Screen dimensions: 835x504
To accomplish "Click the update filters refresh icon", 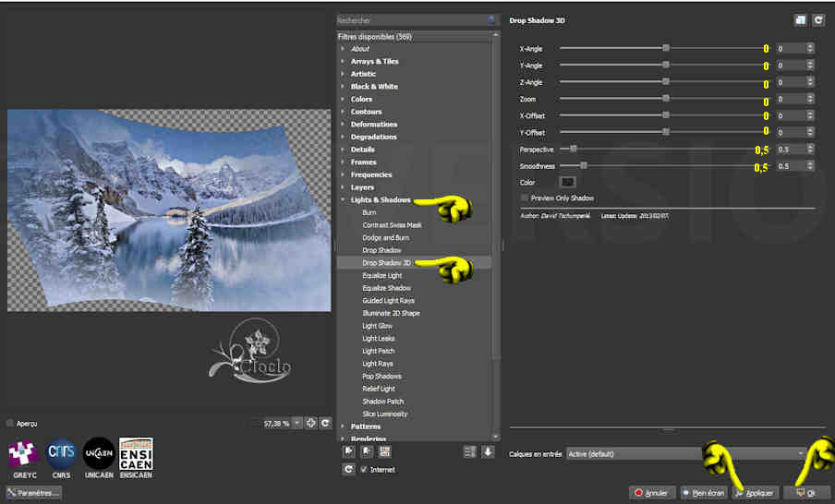I will (348, 470).
